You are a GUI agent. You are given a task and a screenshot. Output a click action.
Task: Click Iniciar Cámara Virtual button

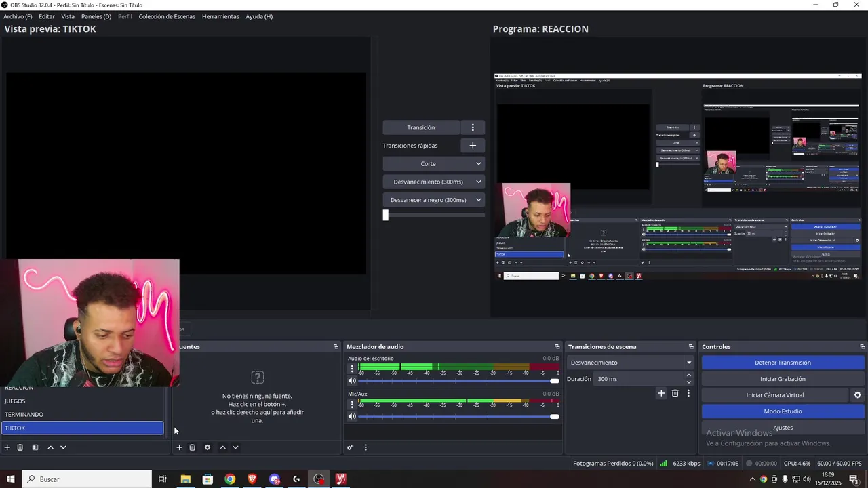click(775, 395)
